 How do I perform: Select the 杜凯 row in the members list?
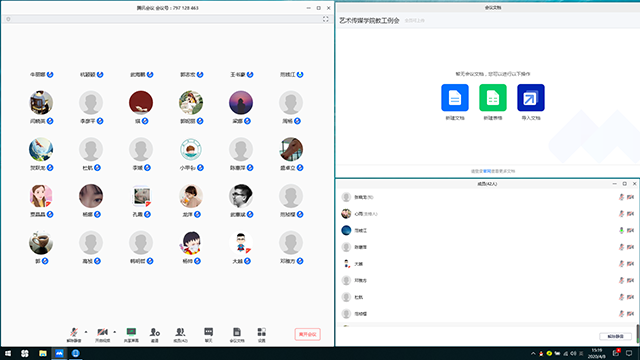(487, 297)
